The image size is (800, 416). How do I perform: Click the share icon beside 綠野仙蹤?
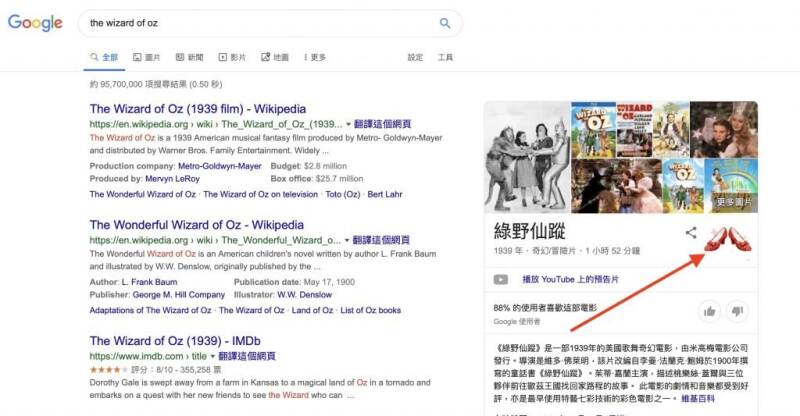[x=691, y=233]
